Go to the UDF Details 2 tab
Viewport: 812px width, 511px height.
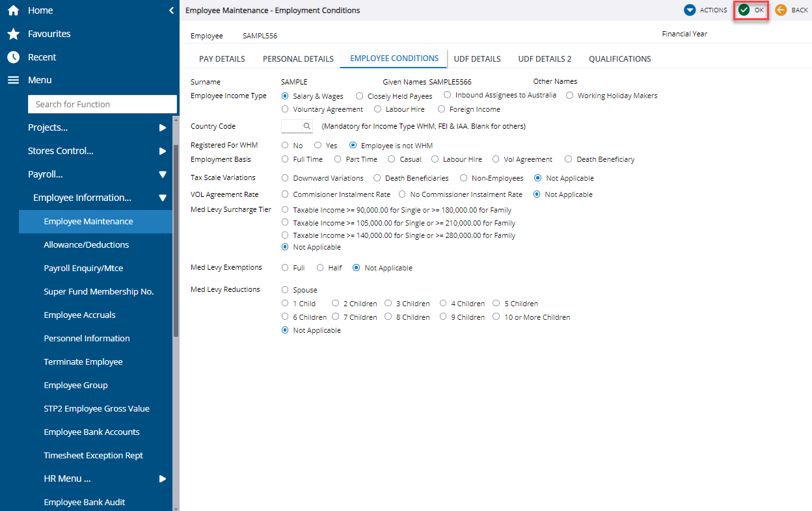[545, 59]
